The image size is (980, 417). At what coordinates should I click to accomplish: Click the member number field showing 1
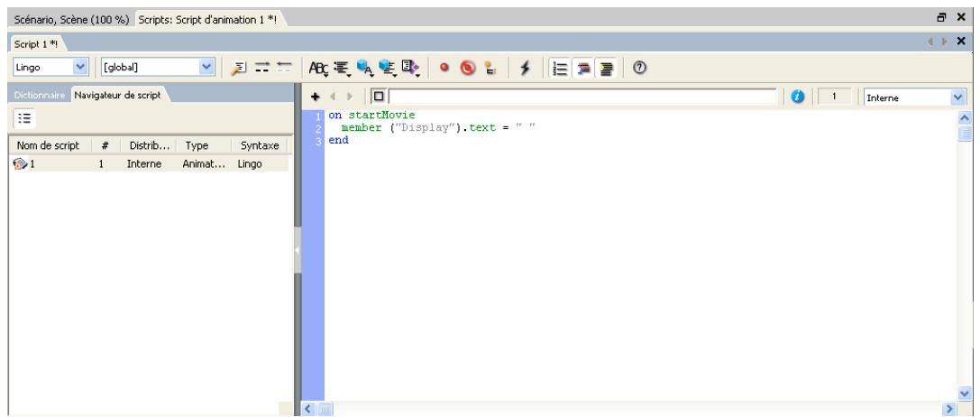point(834,97)
